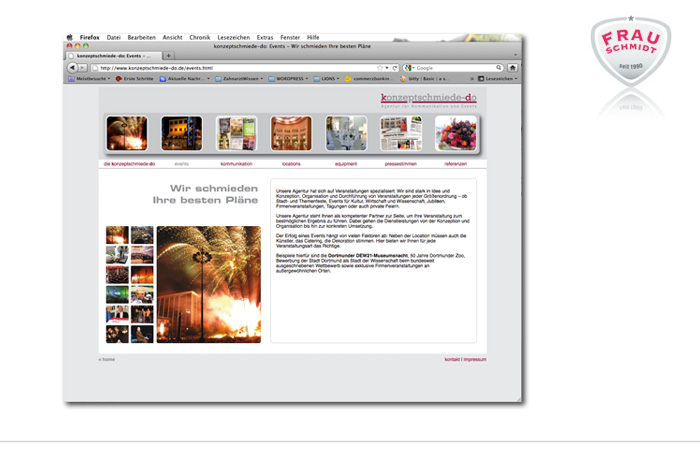Click 'Wir schmieden Ihre besten Pläne' headline
The image size is (700, 450).
coord(205,194)
